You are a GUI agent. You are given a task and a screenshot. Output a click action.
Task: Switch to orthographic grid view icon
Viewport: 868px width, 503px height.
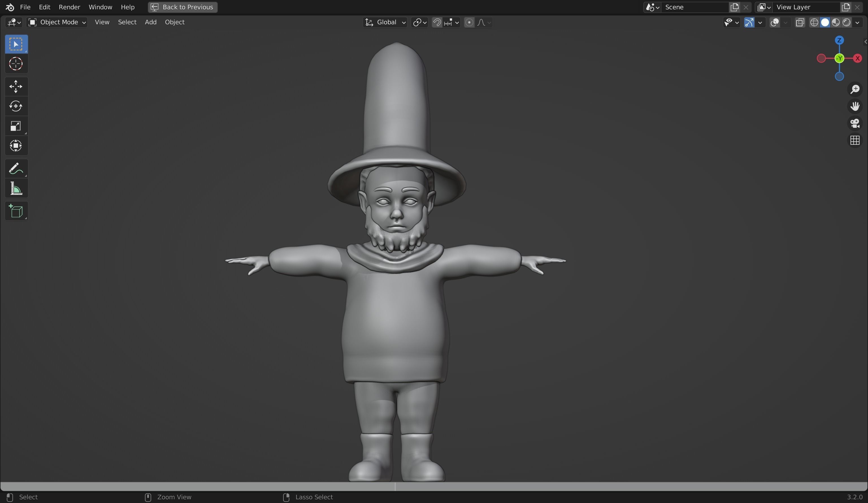click(855, 140)
